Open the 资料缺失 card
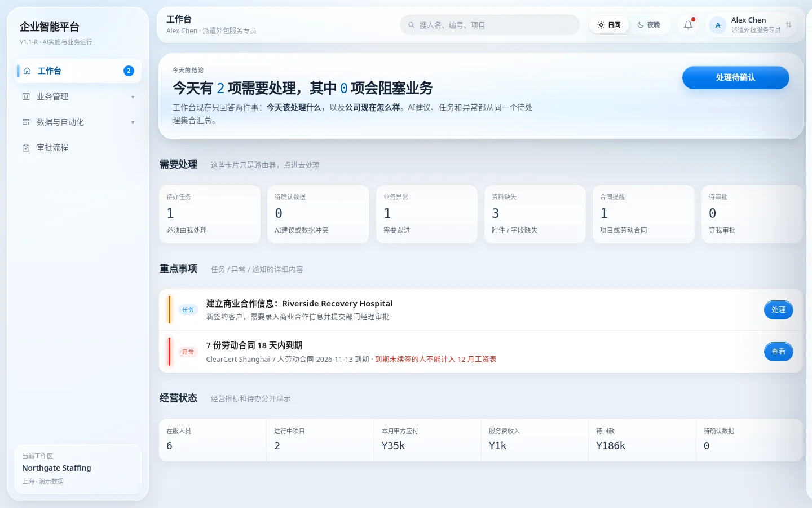This screenshot has height=508, width=812. pyautogui.click(x=535, y=214)
